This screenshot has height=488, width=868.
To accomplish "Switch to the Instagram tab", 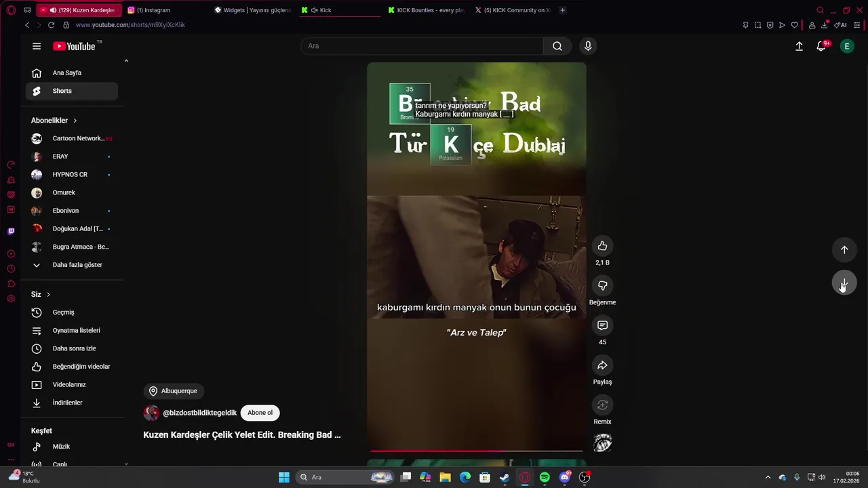I will [x=165, y=10].
